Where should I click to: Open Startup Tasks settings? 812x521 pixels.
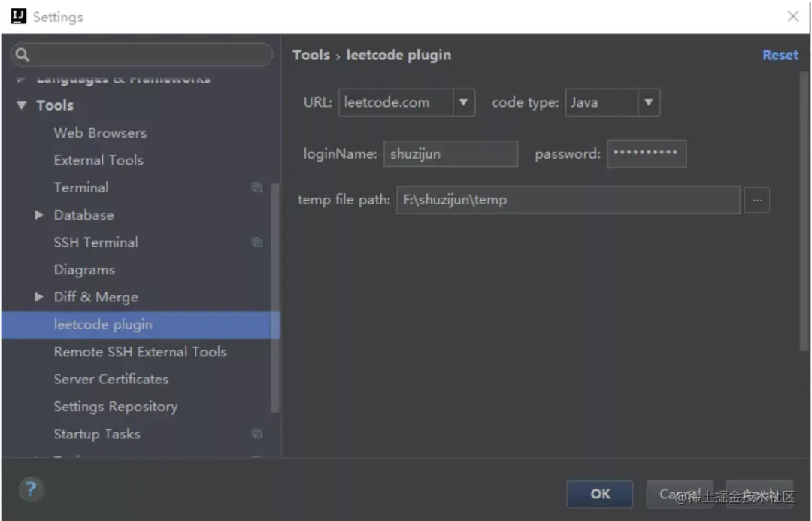96,434
